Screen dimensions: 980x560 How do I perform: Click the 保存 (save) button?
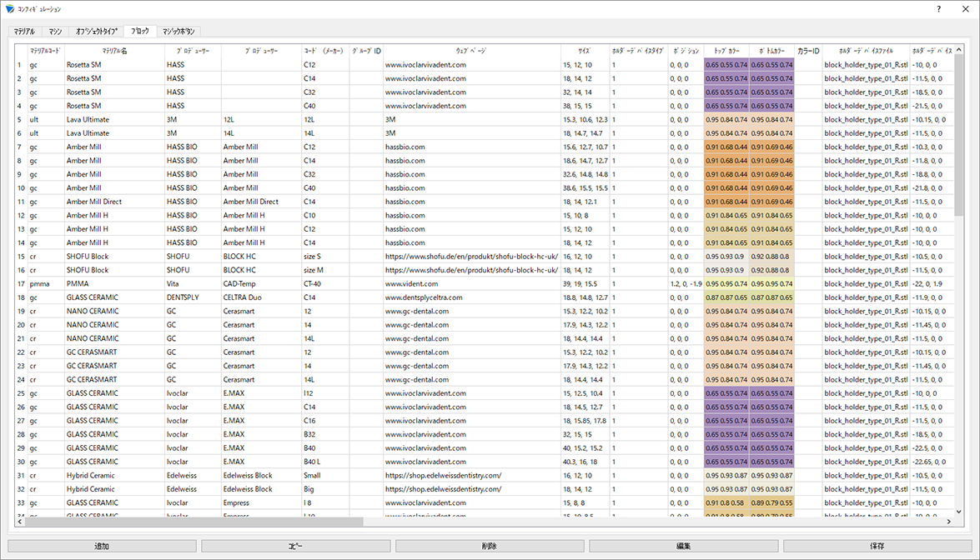tap(877, 547)
